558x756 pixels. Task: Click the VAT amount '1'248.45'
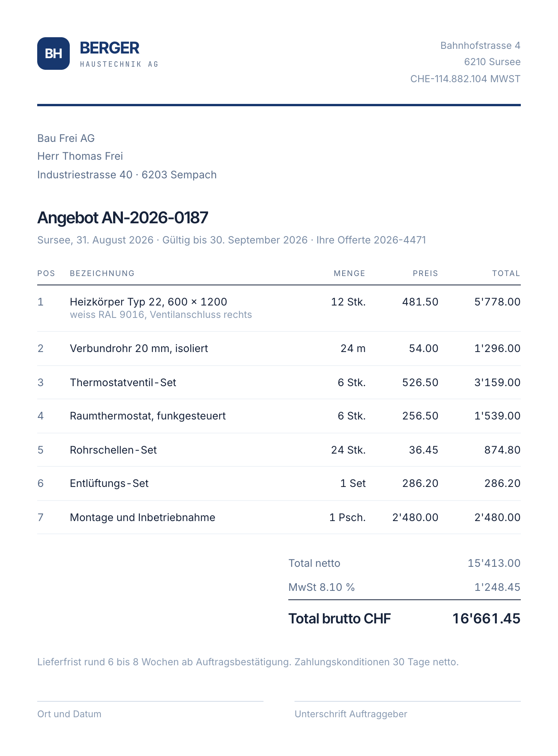(498, 587)
